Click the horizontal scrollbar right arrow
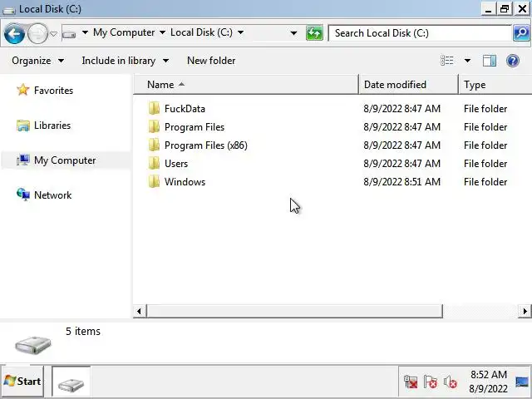Screen dimensions: 532x399 point(525,311)
